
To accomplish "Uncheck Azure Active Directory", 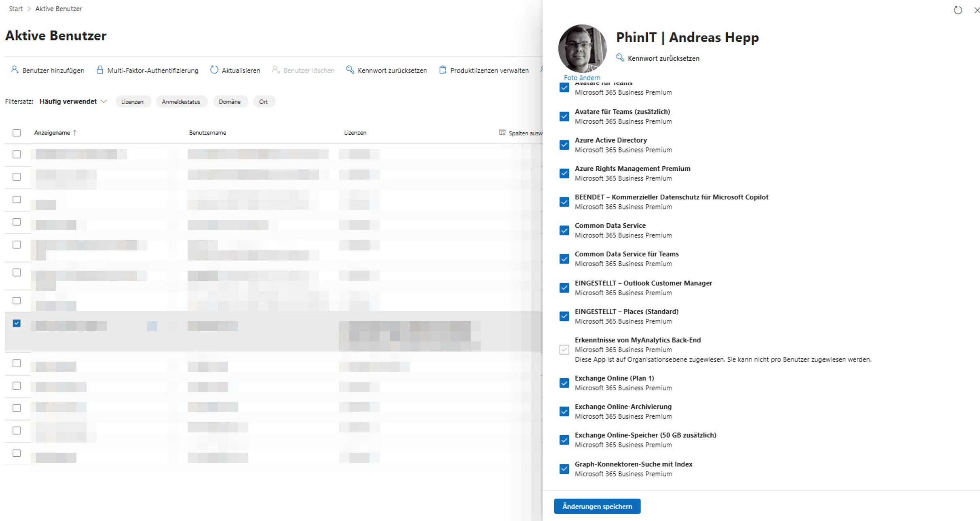I will coord(564,145).
